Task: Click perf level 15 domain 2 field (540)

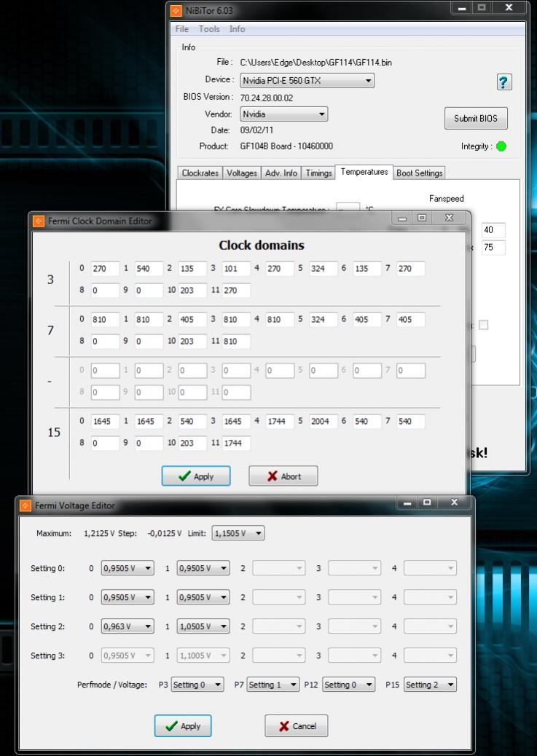Action: [x=192, y=422]
